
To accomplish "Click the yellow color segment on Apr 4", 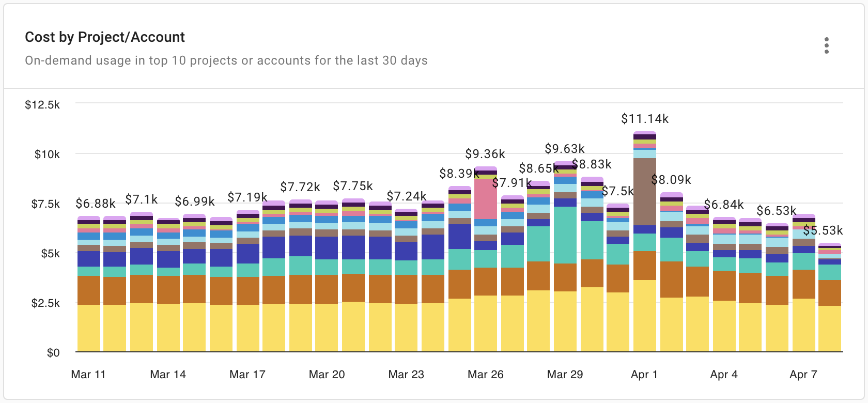I will [723, 326].
